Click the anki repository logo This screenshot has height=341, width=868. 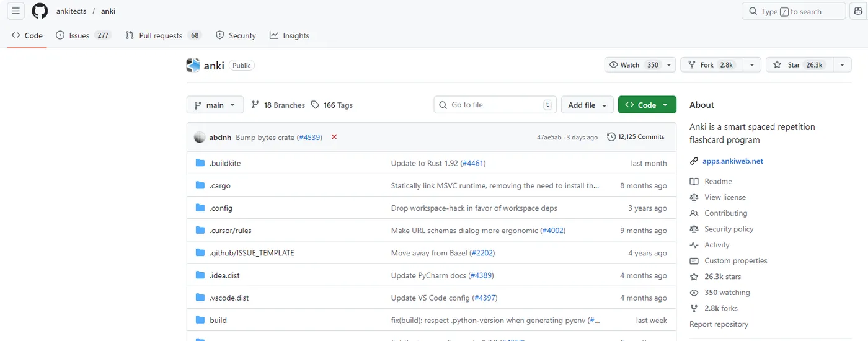click(x=193, y=65)
